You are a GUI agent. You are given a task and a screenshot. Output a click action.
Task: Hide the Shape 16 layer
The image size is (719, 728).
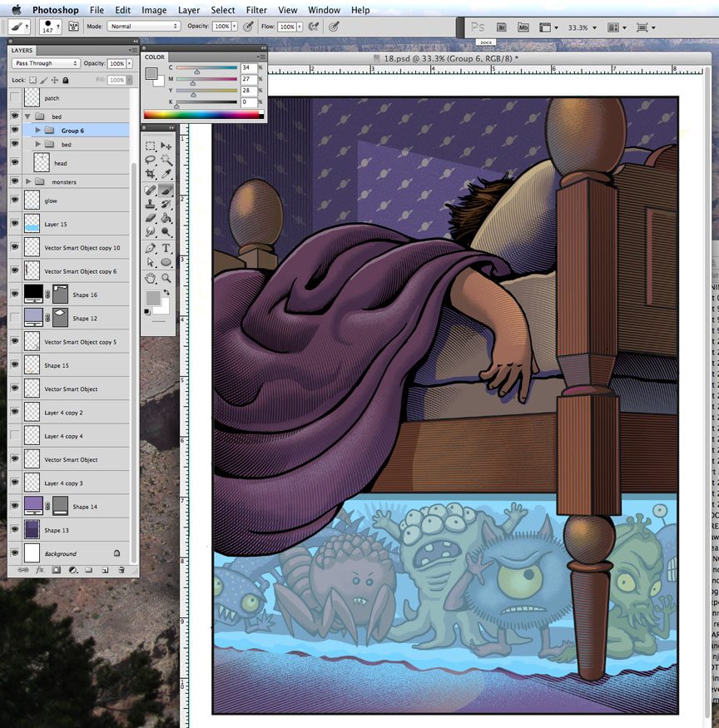coord(15,294)
